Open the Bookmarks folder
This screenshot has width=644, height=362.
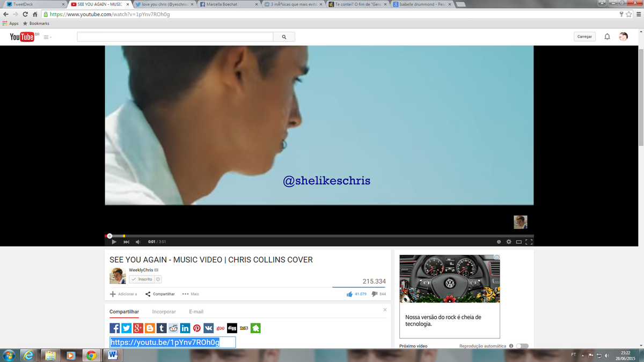(36, 24)
